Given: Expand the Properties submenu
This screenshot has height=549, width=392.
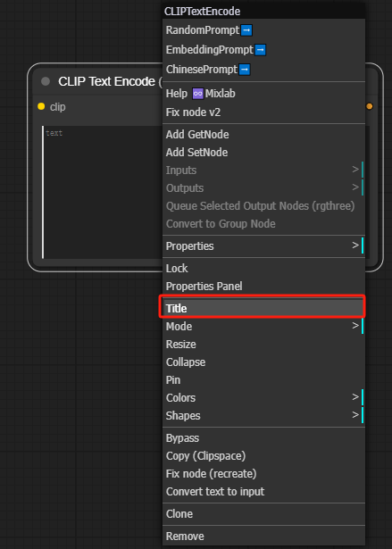Looking at the screenshot, I should pos(263,246).
